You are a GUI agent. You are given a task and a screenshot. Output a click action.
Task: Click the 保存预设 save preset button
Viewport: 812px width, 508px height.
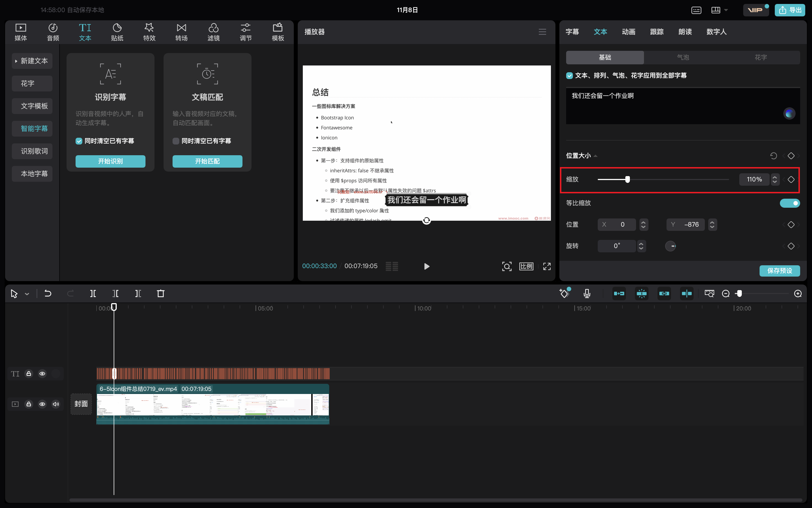click(x=780, y=271)
